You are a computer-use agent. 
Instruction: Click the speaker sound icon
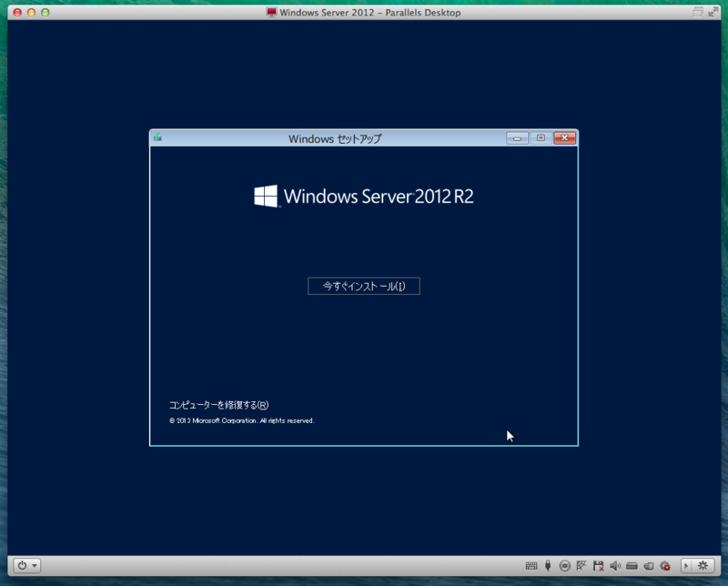(615, 566)
